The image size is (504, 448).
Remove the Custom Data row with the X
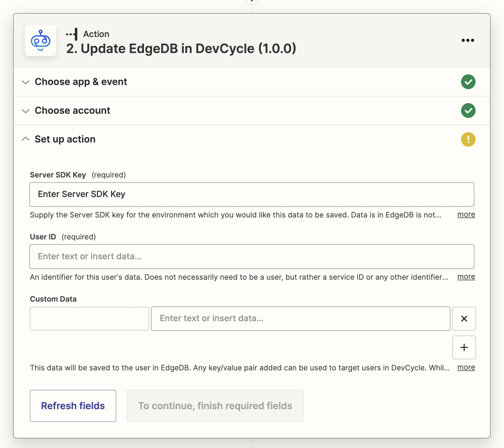pyautogui.click(x=464, y=319)
